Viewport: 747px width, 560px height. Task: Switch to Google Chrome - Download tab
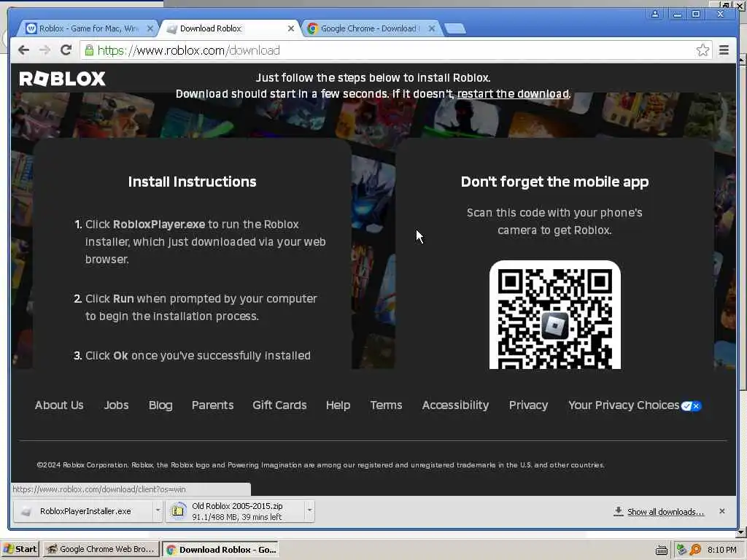[x=371, y=28]
